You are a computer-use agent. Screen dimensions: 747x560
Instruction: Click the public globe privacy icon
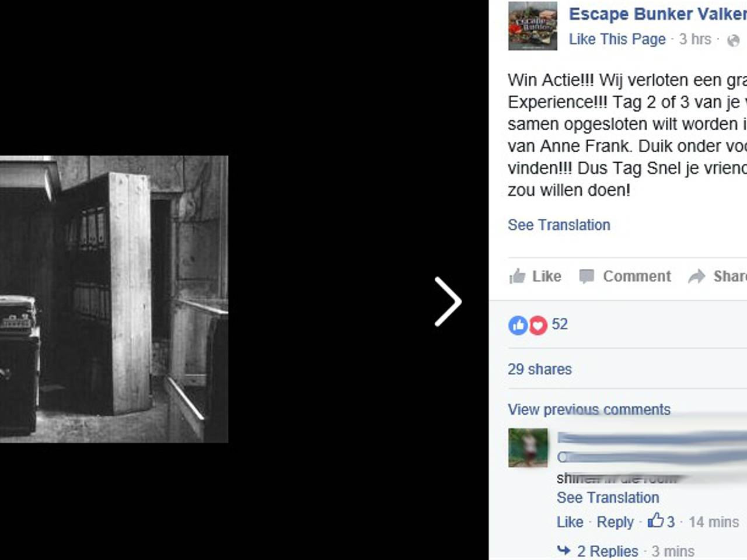point(734,40)
